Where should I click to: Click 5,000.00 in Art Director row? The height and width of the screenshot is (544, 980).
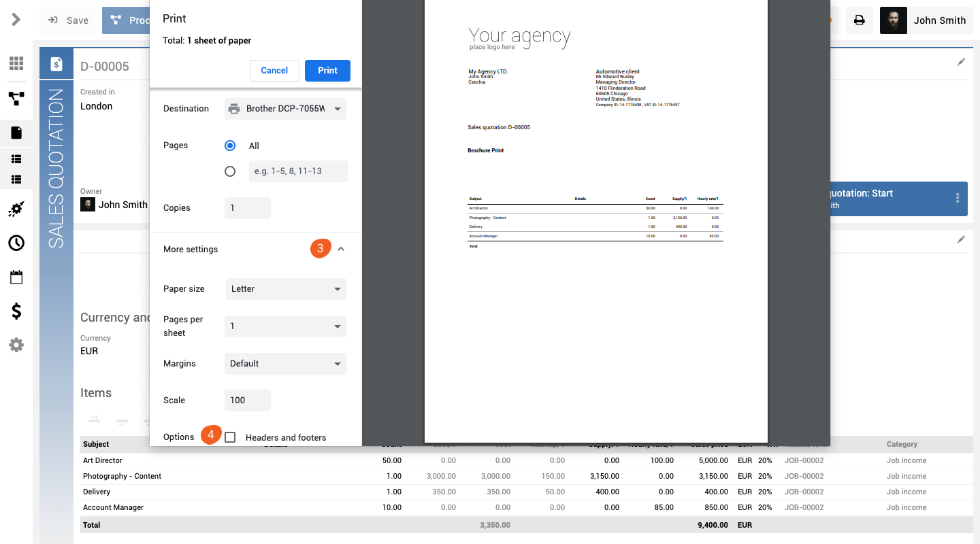coord(712,460)
